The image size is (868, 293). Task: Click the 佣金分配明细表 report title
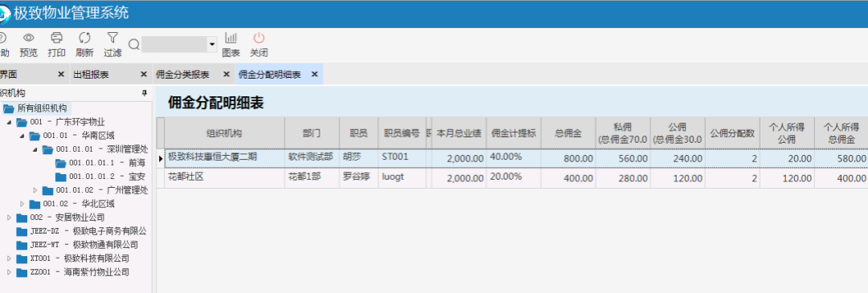click(217, 102)
